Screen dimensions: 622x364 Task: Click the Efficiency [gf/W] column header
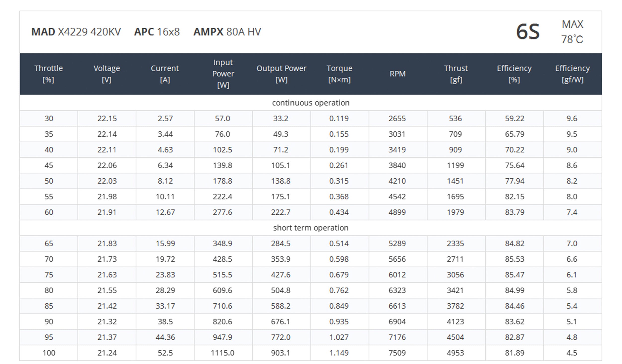pos(572,74)
